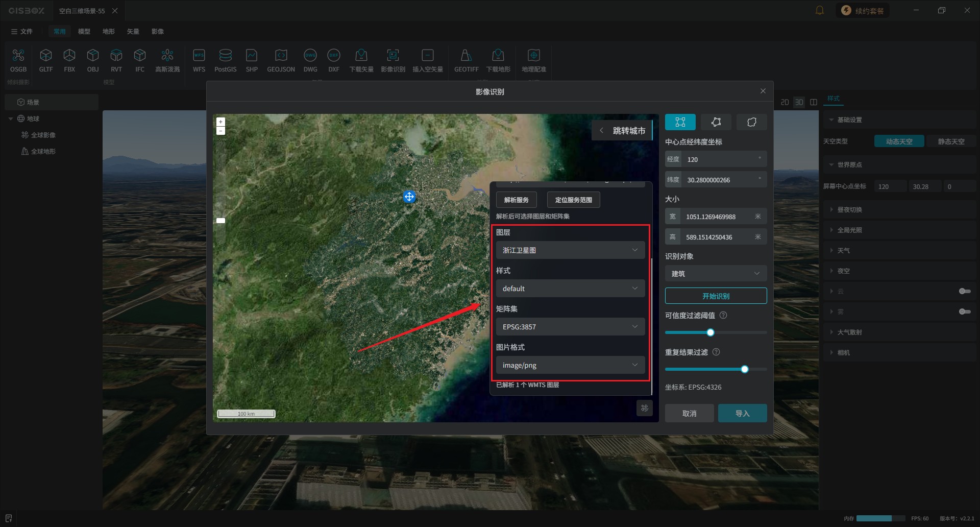Click the 影像识别 toolbar icon
Image resolution: width=980 pixels, height=527 pixels.
(393, 61)
